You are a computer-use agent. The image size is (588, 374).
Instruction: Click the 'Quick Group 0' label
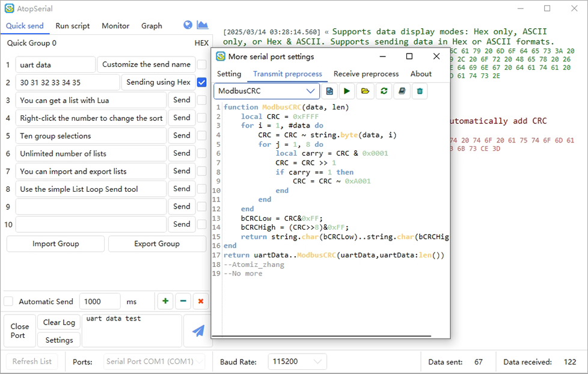point(31,43)
